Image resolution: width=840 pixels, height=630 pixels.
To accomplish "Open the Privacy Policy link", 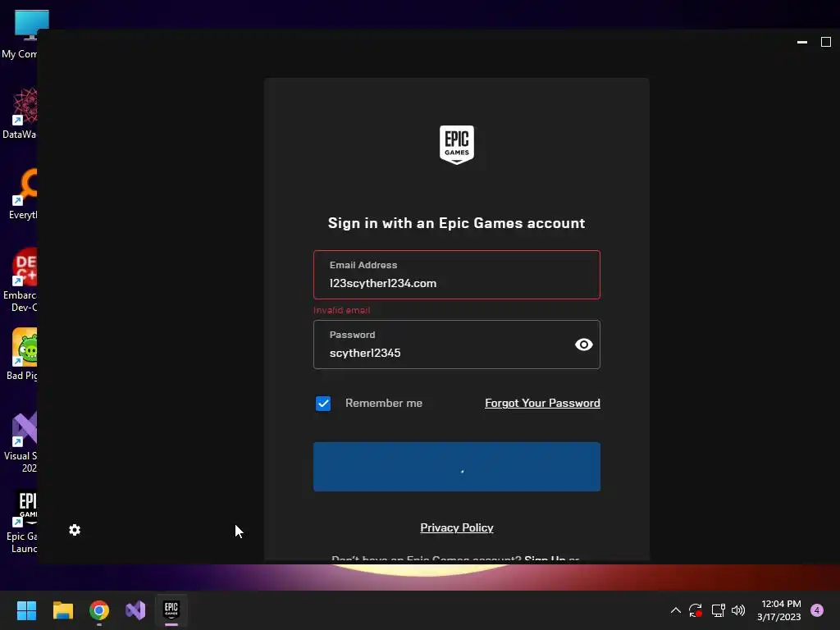I will coord(456,527).
